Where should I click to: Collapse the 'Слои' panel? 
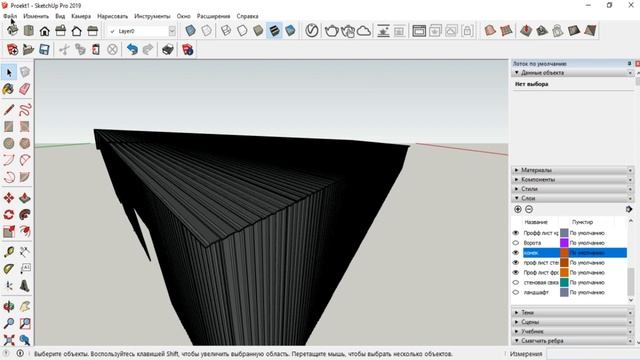click(x=573, y=198)
